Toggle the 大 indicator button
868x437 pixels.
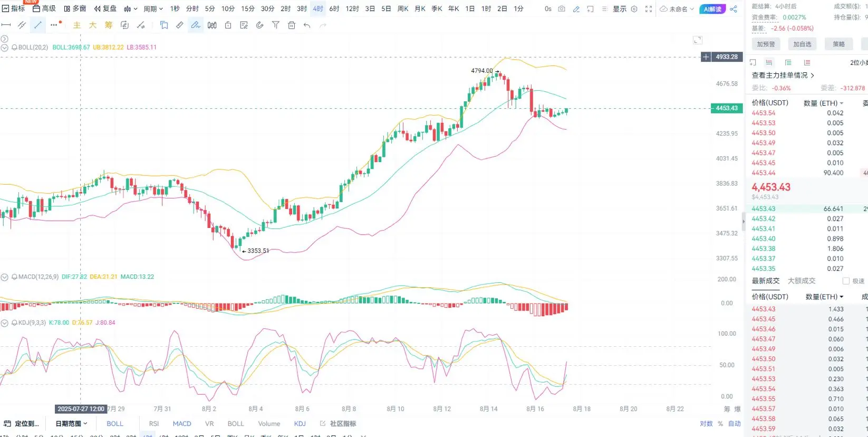point(93,25)
